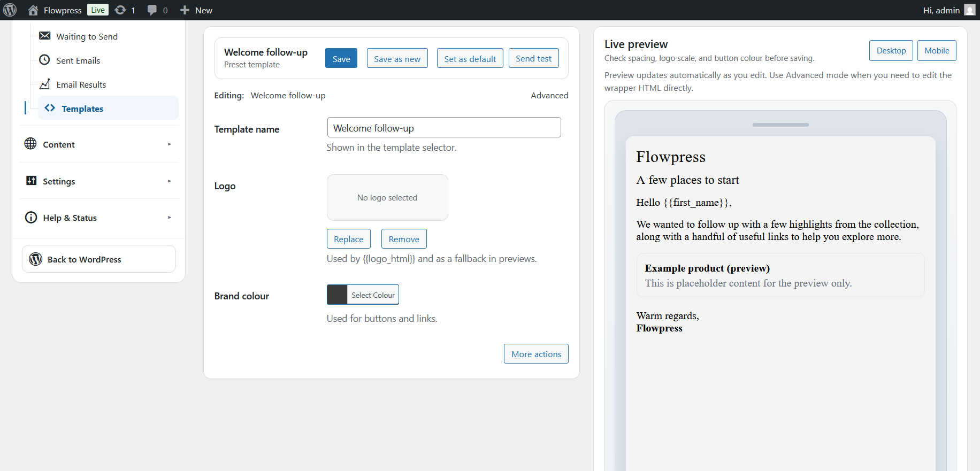980x471 pixels.
Task: Click the Content sidebar label
Action: tap(59, 144)
